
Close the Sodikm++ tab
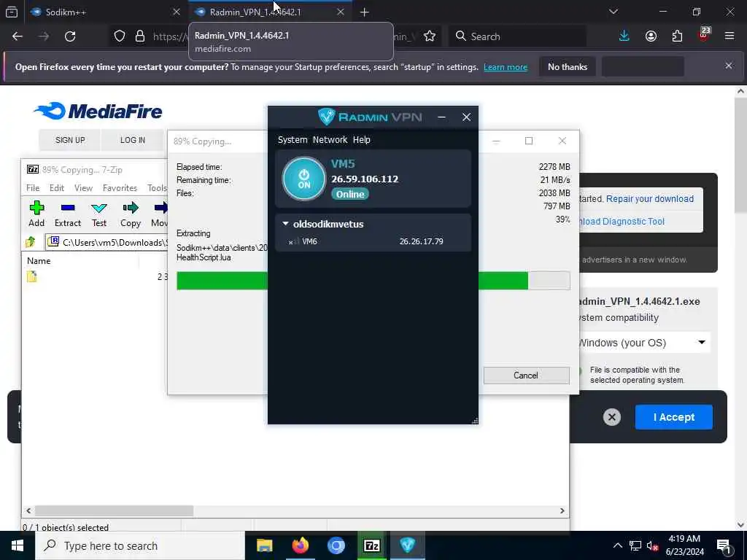[177, 12]
